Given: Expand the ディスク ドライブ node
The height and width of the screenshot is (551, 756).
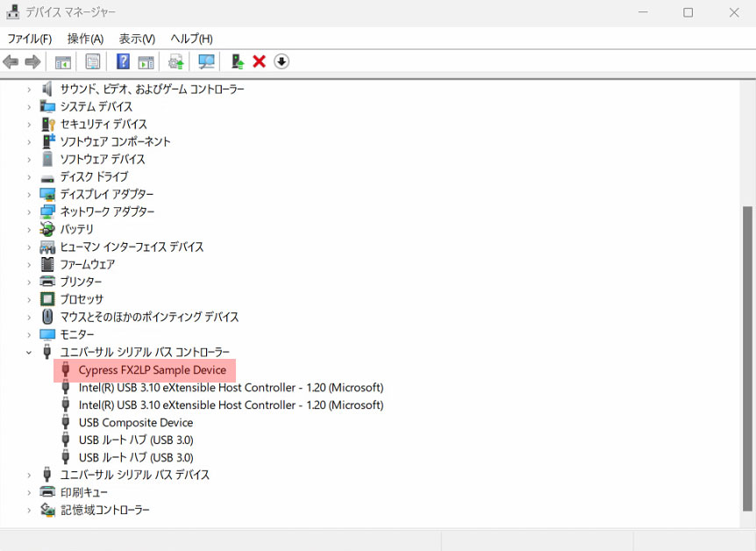Looking at the screenshot, I should [29, 177].
